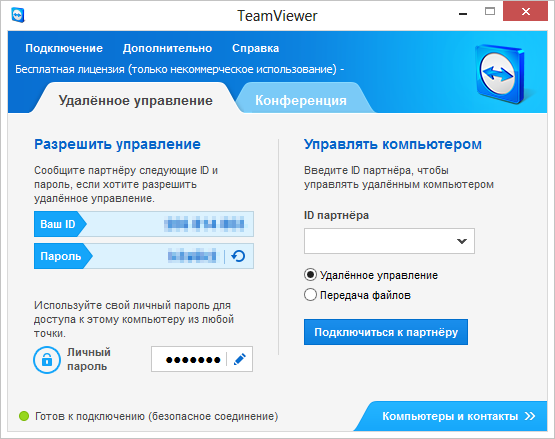Click the ID партнёра label
555x439 pixels.
pyautogui.click(x=336, y=215)
